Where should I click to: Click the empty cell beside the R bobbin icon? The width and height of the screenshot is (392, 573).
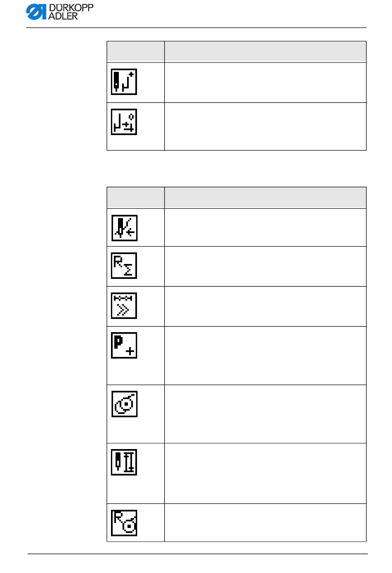tap(265, 523)
